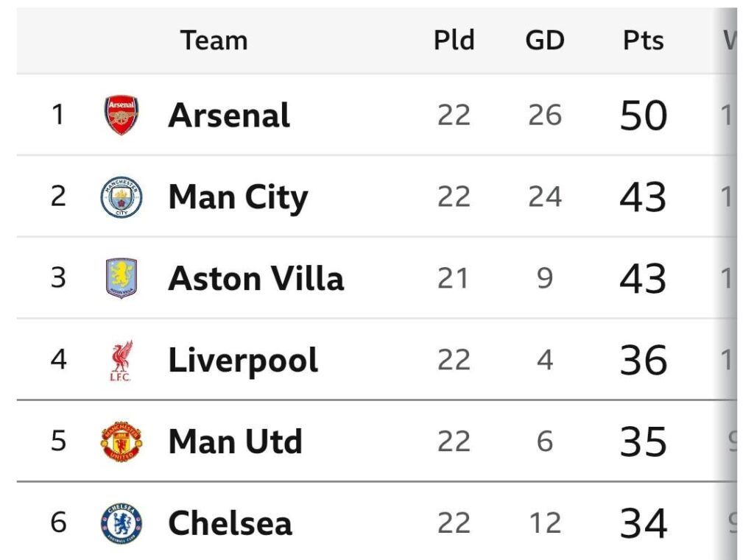The width and height of the screenshot is (754, 560).
Task: Select the Aston Villa team name
Action: [256, 279]
